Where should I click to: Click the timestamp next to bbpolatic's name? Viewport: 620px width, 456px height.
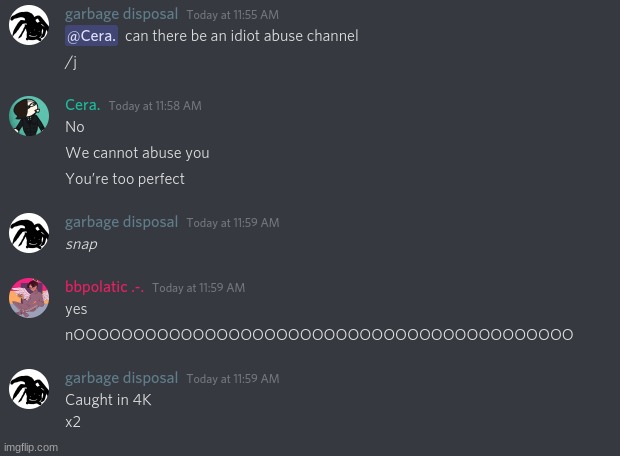coord(198,288)
